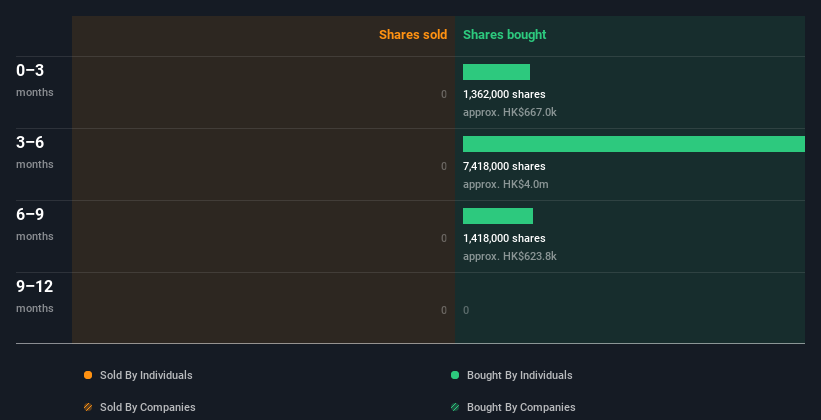
Task: Select the 1,362,000 shares value
Action: click(x=504, y=94)
